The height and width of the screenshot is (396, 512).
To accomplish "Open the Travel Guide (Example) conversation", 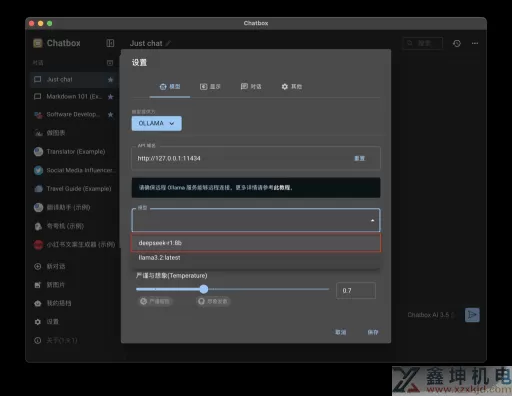I will point(73,189).
